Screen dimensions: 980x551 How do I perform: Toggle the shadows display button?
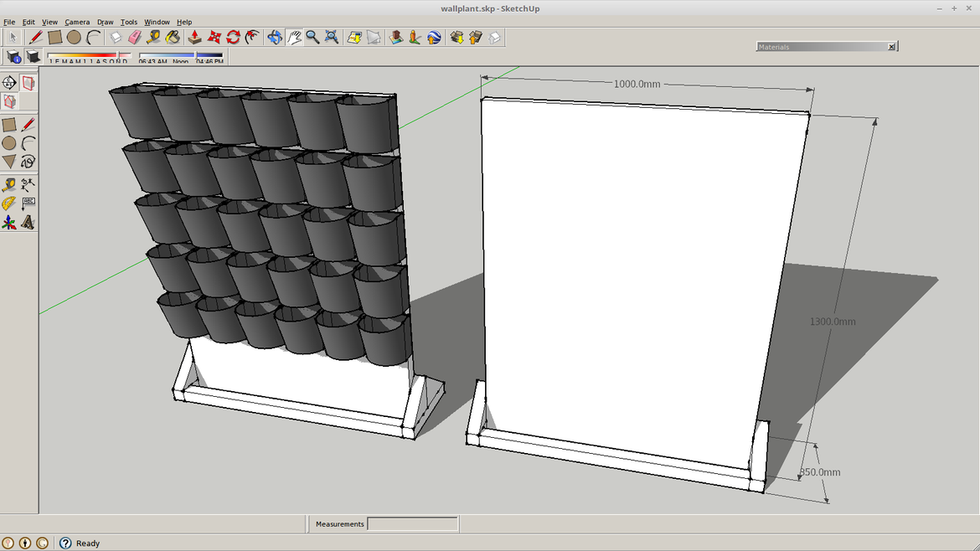pyautogui.click(x=34, y=57)
